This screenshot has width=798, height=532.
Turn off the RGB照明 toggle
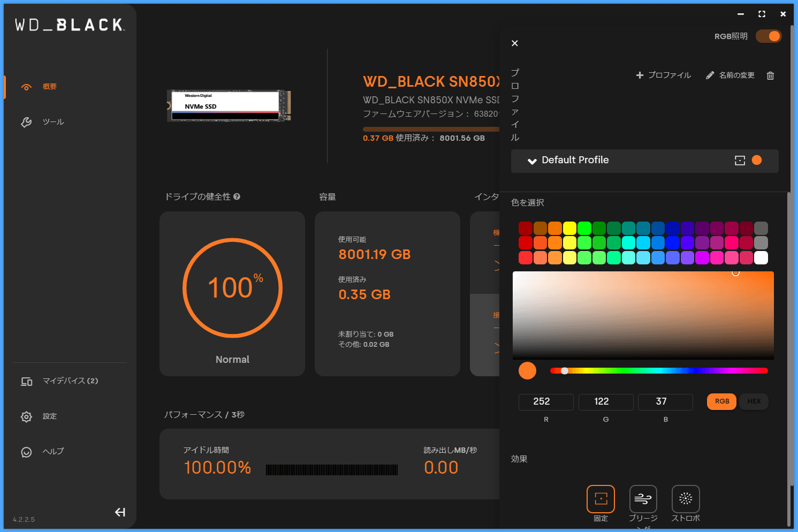coord(769,36)
